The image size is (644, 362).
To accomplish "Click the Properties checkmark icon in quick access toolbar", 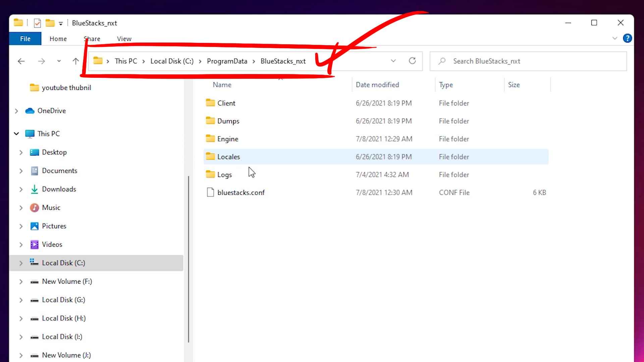I will pyautogui.click(x=37, y=23).
